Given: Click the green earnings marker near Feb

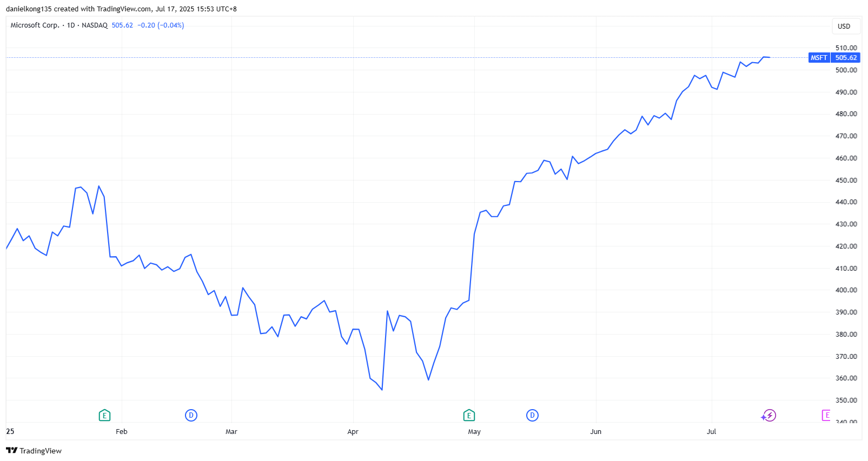Looking at the screenshot, I should [x=104, y=415].
